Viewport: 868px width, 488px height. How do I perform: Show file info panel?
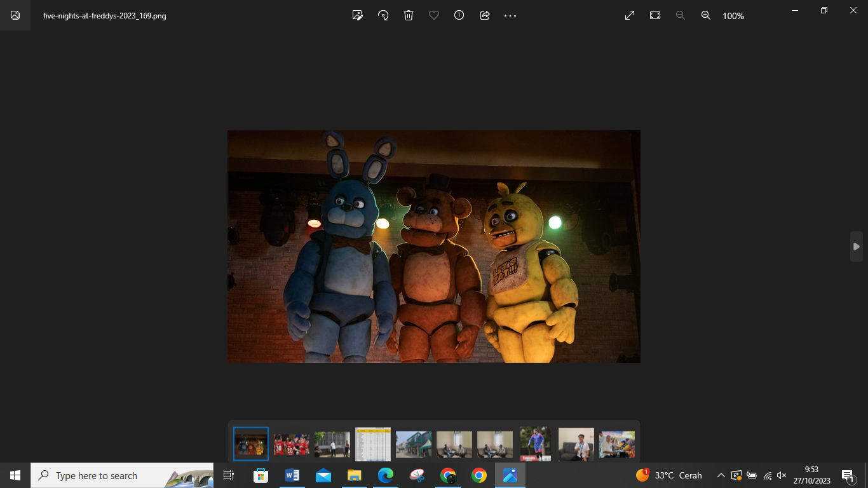point(459,15)
